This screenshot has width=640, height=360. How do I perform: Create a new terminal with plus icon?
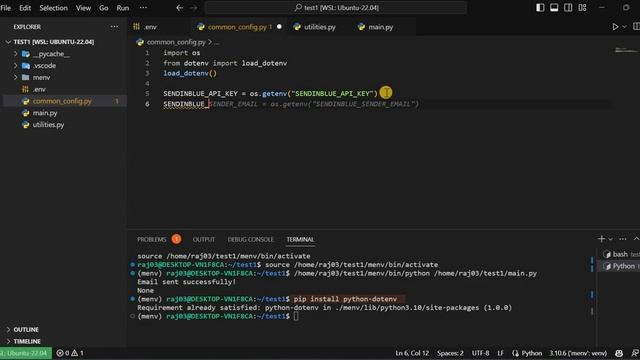(601, 239)
